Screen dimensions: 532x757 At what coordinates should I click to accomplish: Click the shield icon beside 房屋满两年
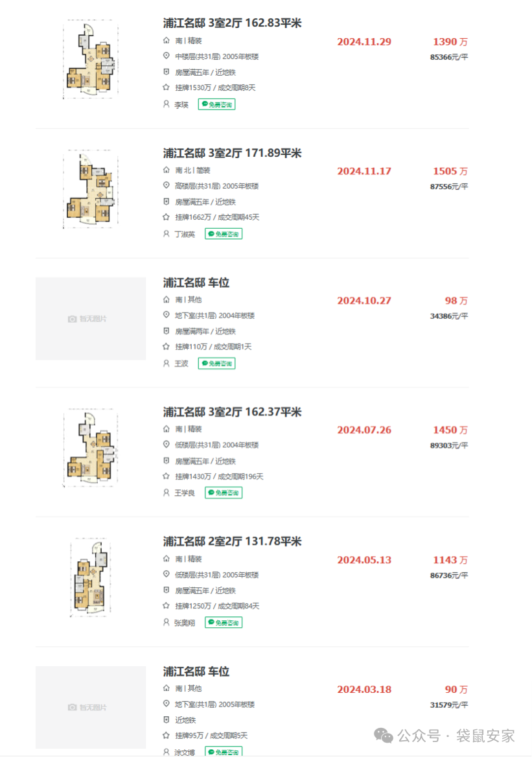pyautogui.click(x=167, y=331)
